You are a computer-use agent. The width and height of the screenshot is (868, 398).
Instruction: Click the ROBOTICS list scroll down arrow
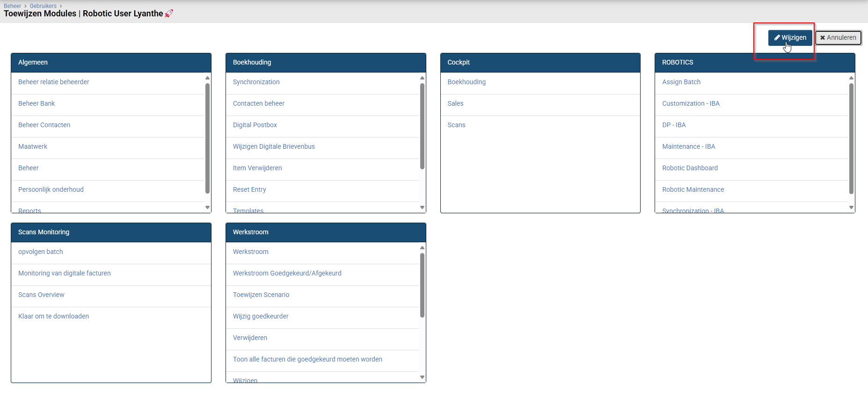click(x=851, y=207)
